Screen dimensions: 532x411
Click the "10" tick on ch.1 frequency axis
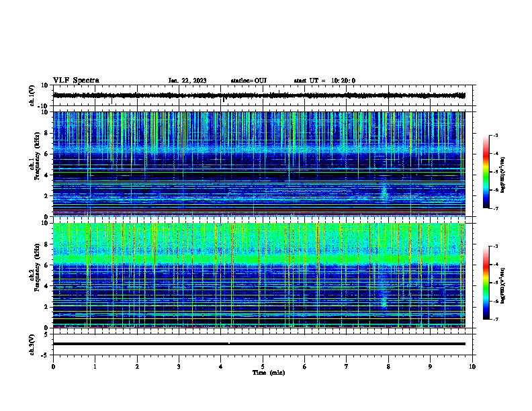[x=45, y=112]
